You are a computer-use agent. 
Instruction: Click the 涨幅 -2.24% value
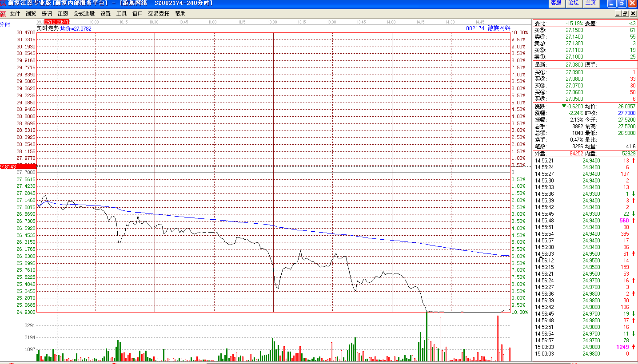[x=575, y=113]
